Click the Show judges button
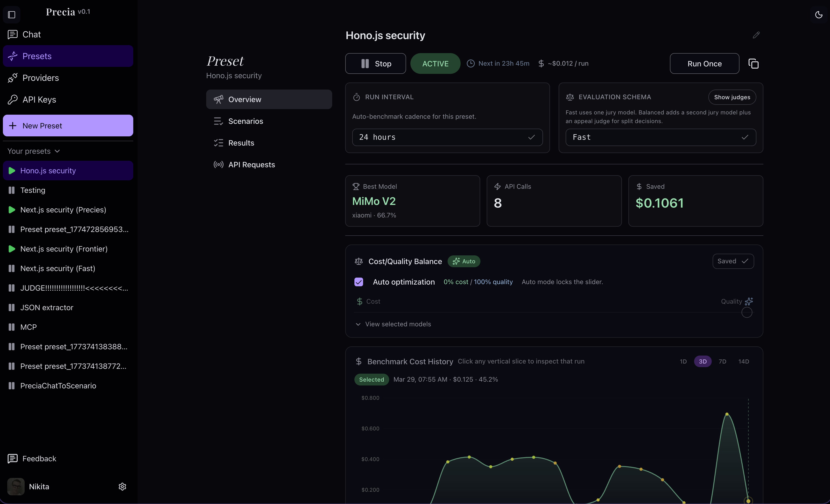Screen dimensions: 830x504 point(732,97)
